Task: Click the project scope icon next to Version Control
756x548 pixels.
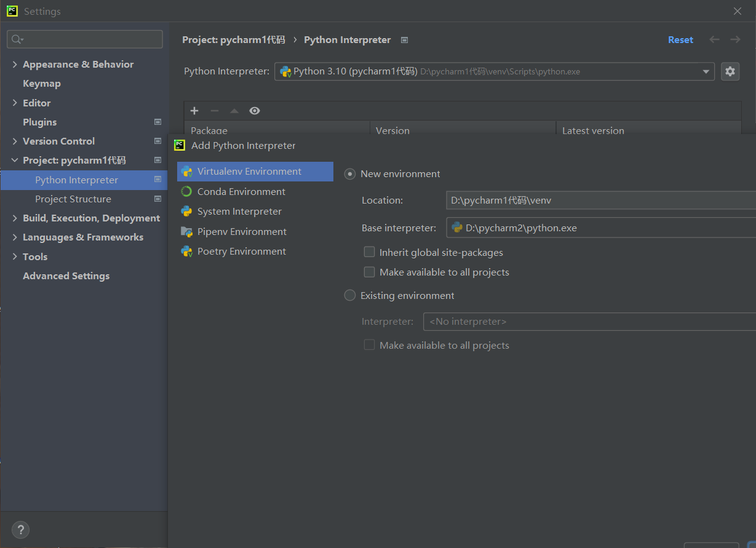Action: pos(157,141)
